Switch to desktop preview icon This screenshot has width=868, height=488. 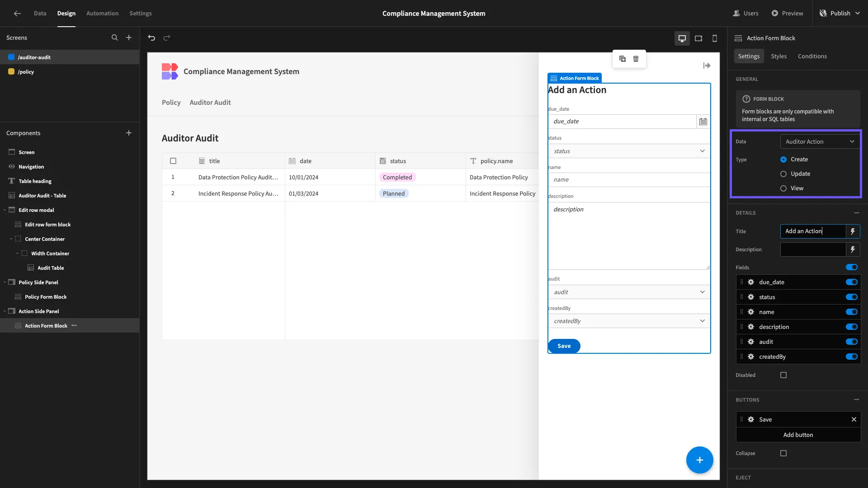coord(682,38)
